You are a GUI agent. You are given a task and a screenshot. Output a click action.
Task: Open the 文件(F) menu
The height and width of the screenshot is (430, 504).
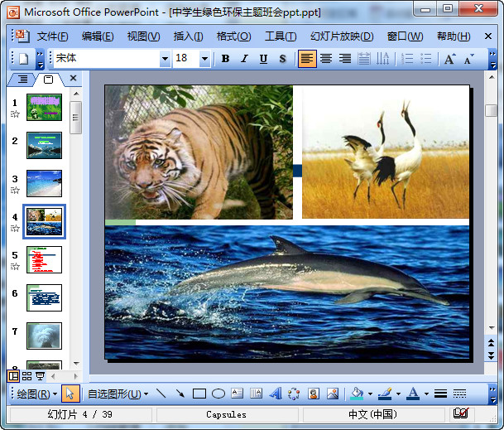(52, 36)
